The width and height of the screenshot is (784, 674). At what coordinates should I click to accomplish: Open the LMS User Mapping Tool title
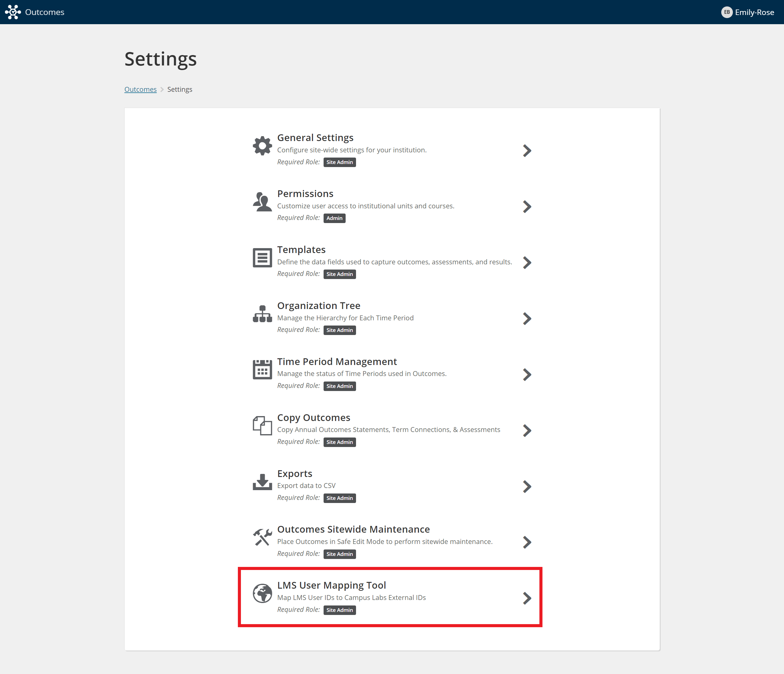[x=332, y=585]
